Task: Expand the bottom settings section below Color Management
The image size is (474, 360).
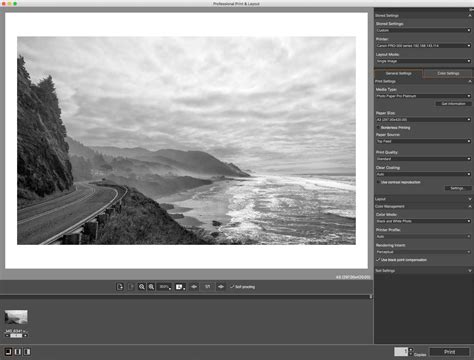Action: 470,271
